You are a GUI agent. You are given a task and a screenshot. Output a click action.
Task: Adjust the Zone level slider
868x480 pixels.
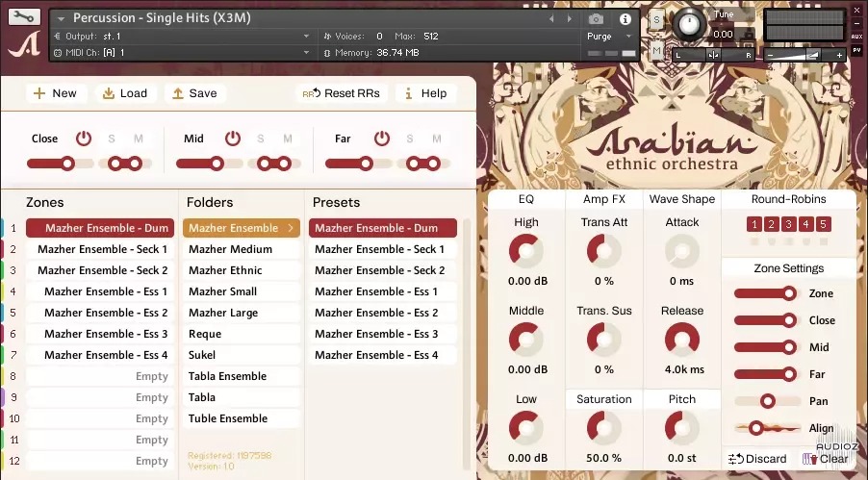(x=766, y=293)
